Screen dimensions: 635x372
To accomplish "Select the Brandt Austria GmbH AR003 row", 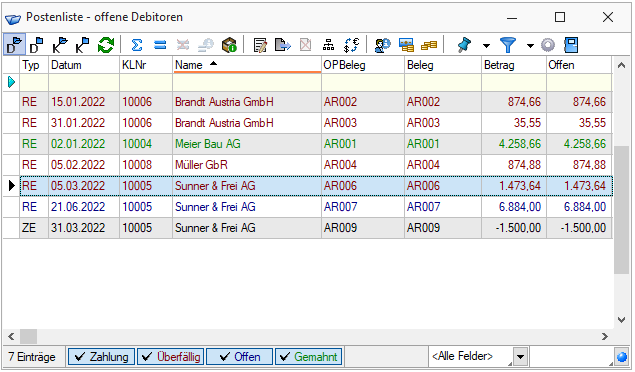I will coord(315,123).
